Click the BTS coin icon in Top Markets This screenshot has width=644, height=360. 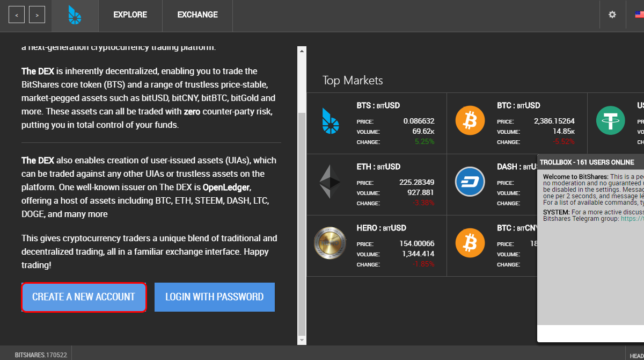point(331,120)
